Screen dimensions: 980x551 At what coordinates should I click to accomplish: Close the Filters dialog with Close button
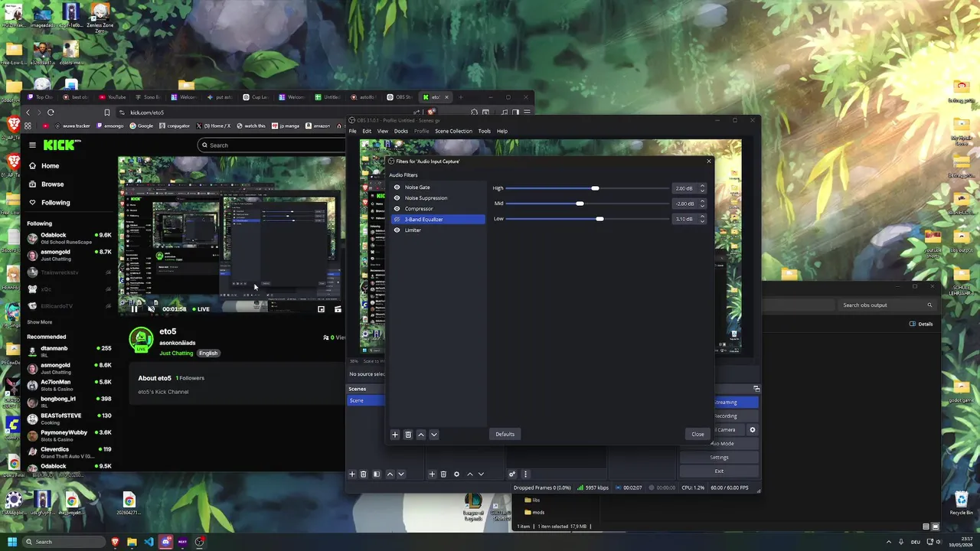coord(697,434)
